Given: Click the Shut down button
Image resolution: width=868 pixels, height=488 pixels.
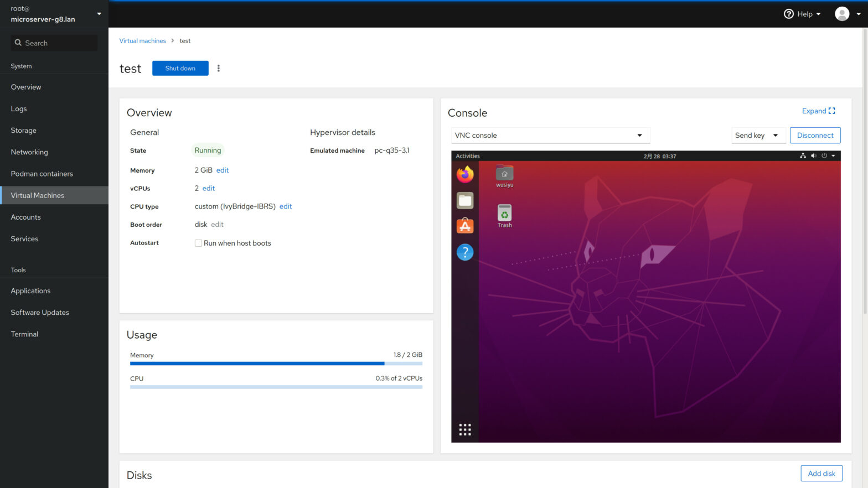Looking at the screenshot, I should (x=180, y=68).
